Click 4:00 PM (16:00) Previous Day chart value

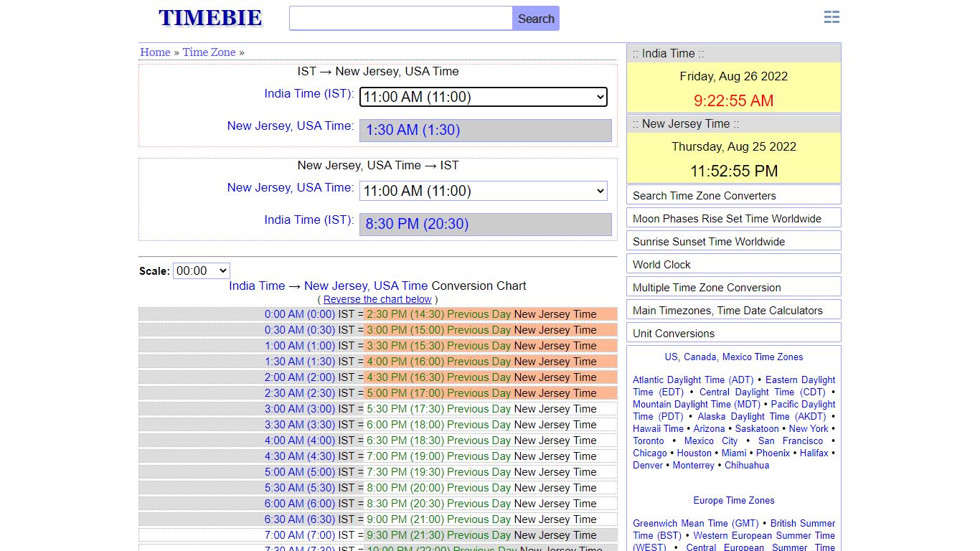coord(438,362)
